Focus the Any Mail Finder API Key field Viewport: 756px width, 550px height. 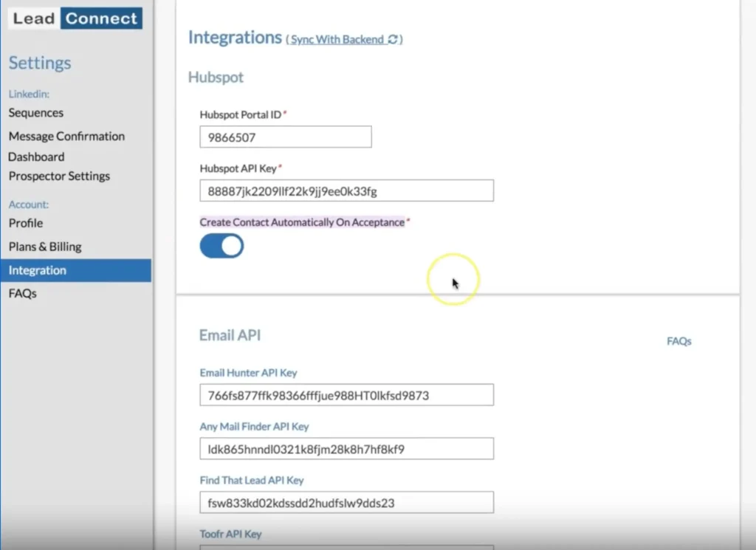(x=347, y=449)
